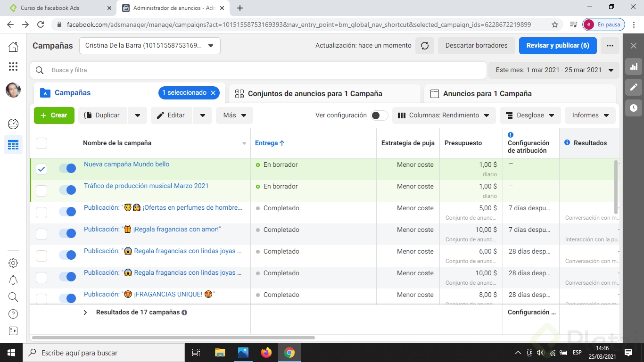
Task: Open the date range Este mes dropdown
Action: [554, 70]
